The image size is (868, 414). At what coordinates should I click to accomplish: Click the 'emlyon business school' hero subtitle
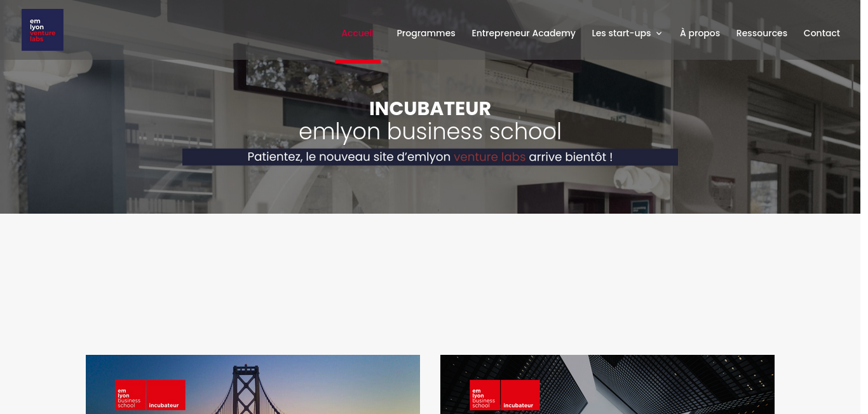pos(430,132)
